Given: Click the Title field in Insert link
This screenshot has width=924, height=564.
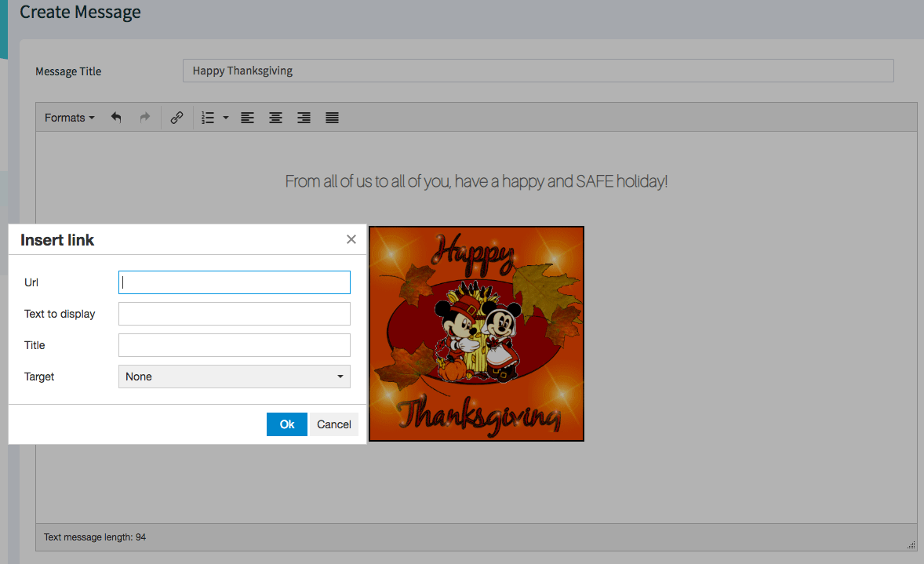Looking at the screenshot, I should pos(235,345).
